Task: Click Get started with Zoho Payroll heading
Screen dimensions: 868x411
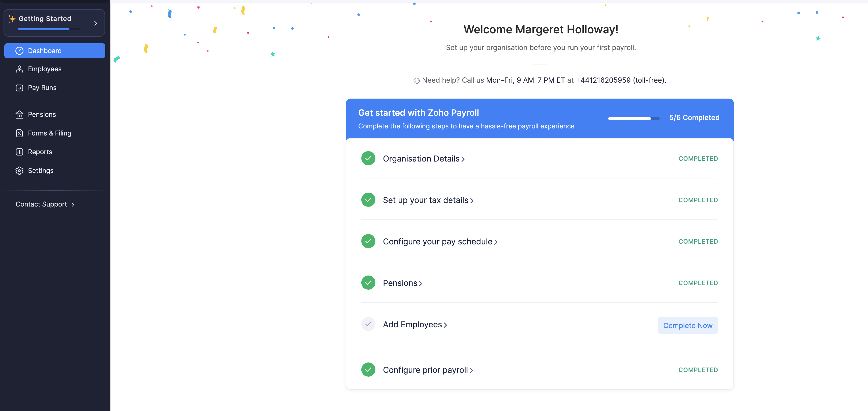Action: click(419, 113)
